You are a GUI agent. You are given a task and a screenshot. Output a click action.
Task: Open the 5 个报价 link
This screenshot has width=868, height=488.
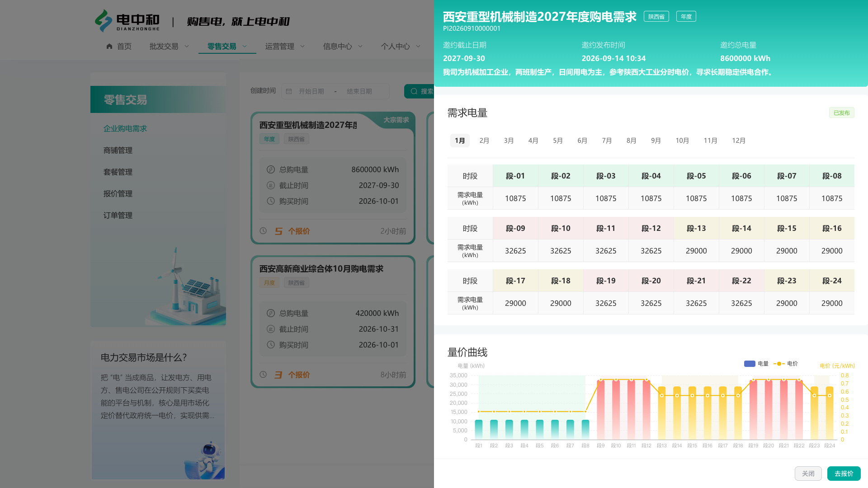[x=292, y=231]
